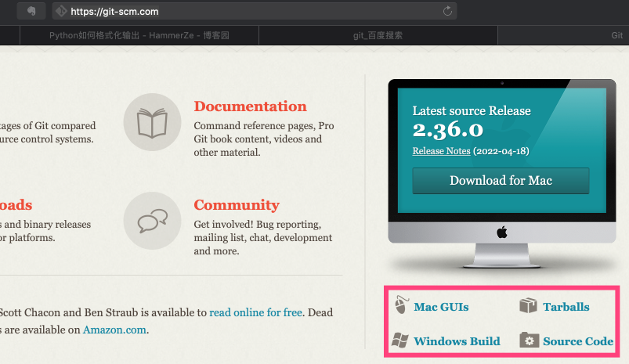Open the Release Notes link
This screenshot has height=364, width=629.
pyautogui.click(x=441, y=151)
